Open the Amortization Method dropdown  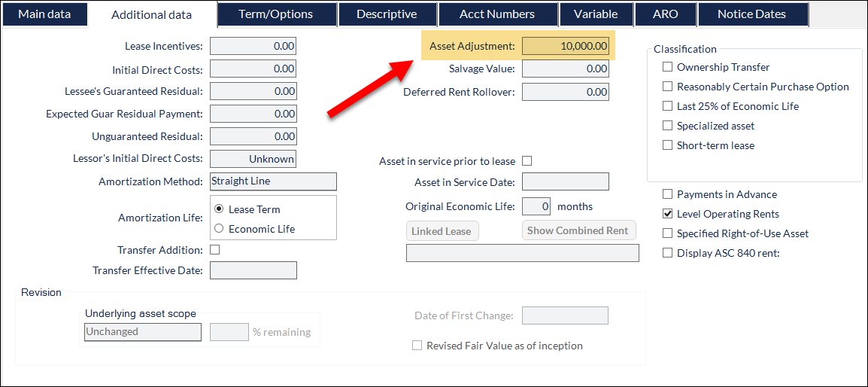click(x=274, y=181)
